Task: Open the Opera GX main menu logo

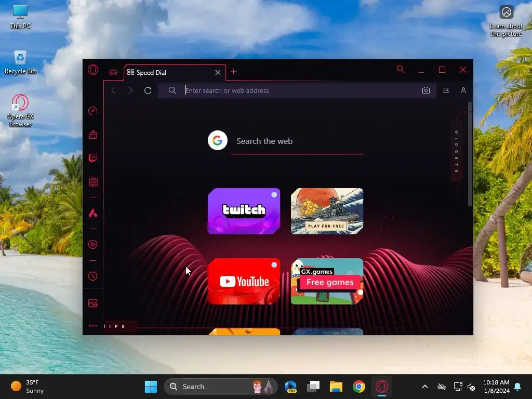Action: coord(93,70)
